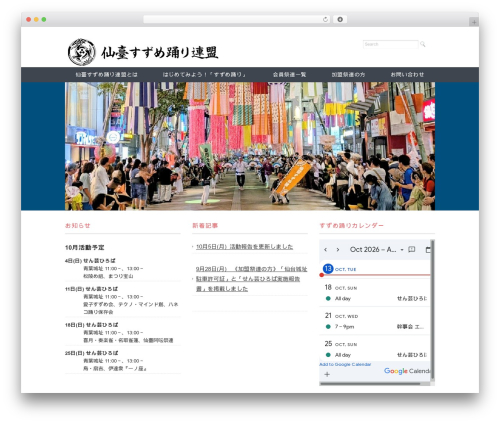Click the 仙臺すずめ踊り連盟 site title

160,53
